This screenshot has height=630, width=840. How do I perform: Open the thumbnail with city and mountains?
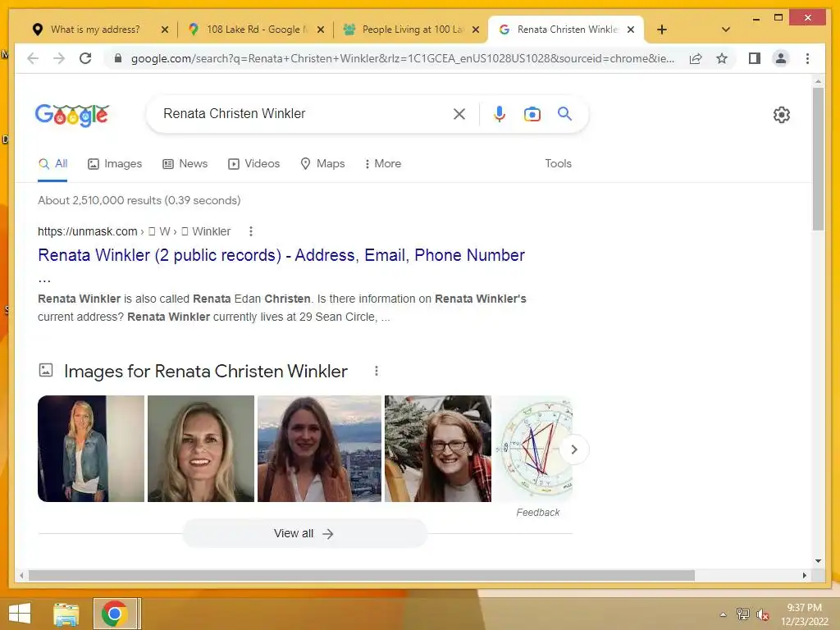(319, 449)
